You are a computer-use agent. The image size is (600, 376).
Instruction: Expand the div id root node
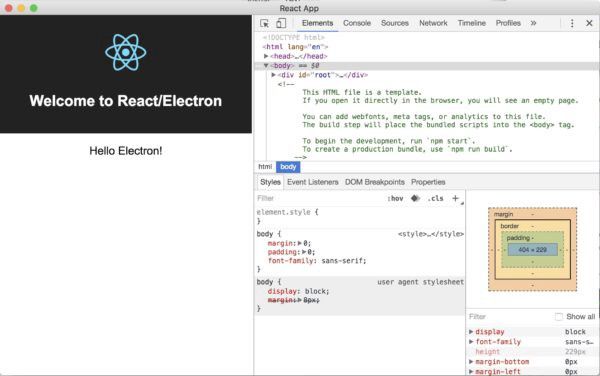tap(274, 75)
